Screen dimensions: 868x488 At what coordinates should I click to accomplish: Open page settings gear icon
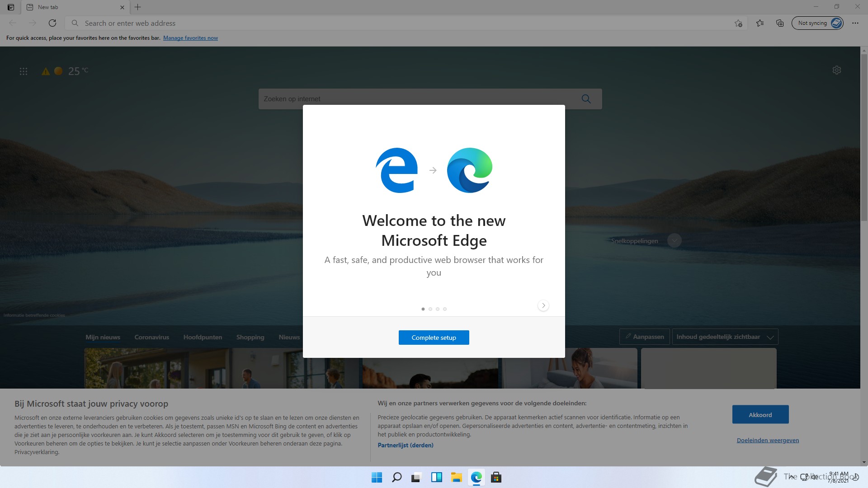click(x=837, y=70)
